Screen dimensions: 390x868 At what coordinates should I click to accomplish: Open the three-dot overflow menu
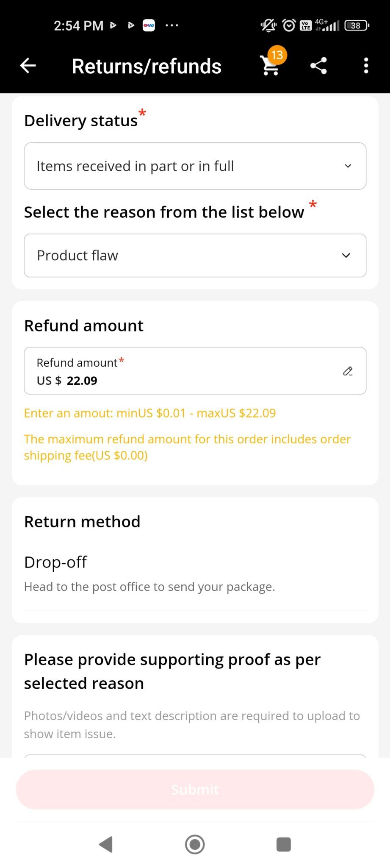pos(366,66)
